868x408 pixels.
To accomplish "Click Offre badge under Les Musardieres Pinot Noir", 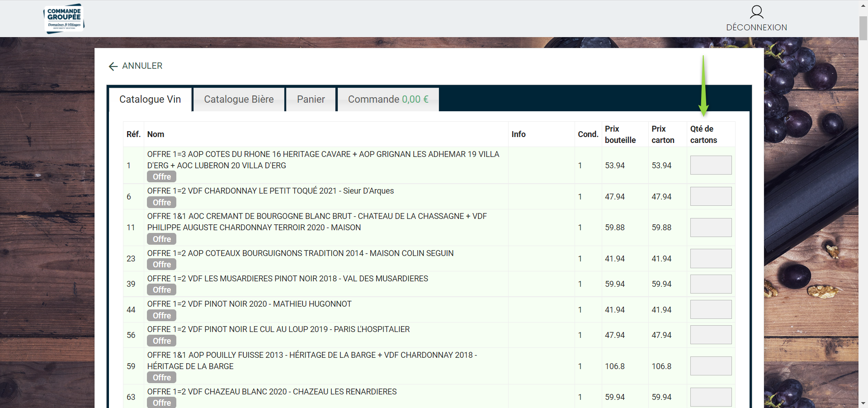I will tap(161, 290).
